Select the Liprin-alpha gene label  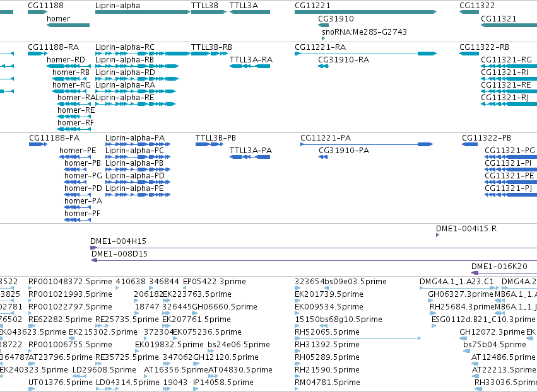pyautogui.click(x=117, y=6)
